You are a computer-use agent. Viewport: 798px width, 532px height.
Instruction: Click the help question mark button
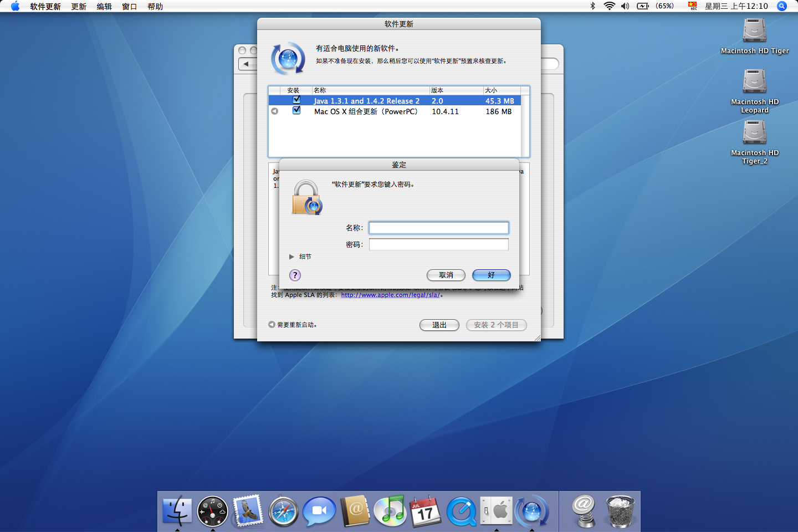[x=295, y=275]
